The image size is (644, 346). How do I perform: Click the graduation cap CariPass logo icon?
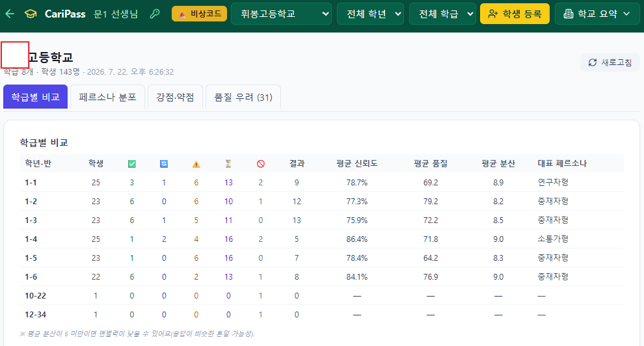31,14
